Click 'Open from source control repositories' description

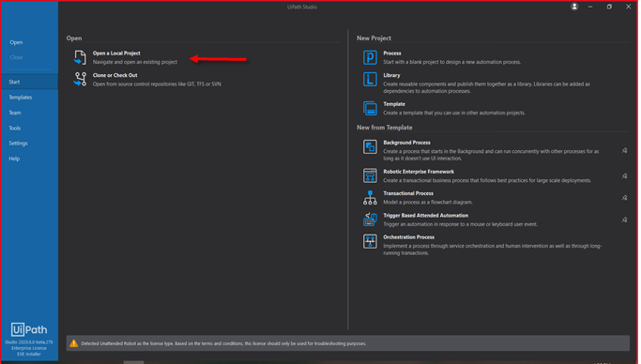[x=157, y=84]
